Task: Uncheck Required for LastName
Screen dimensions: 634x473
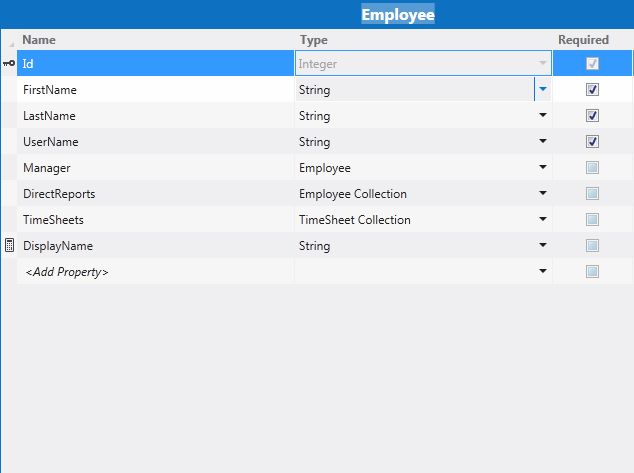Action: pyautogui.click(x=592, y=115)
